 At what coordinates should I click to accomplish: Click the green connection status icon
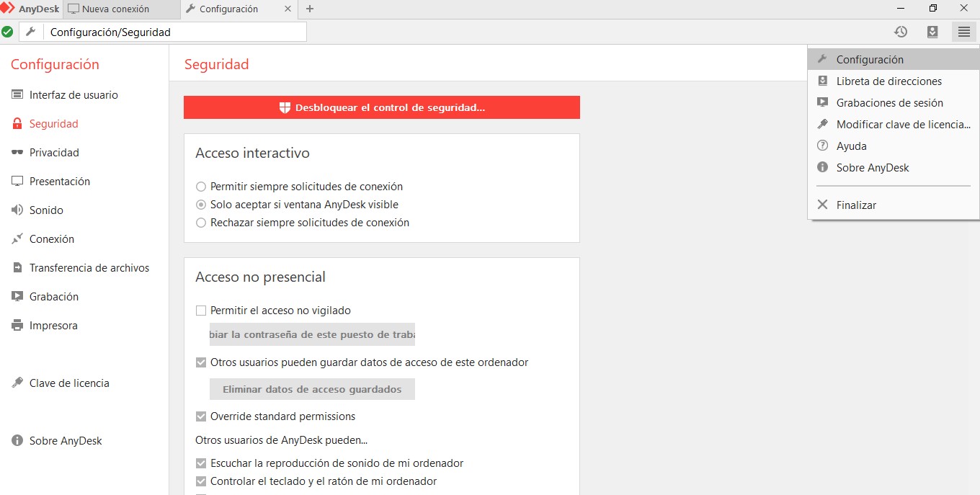(8, 32)
